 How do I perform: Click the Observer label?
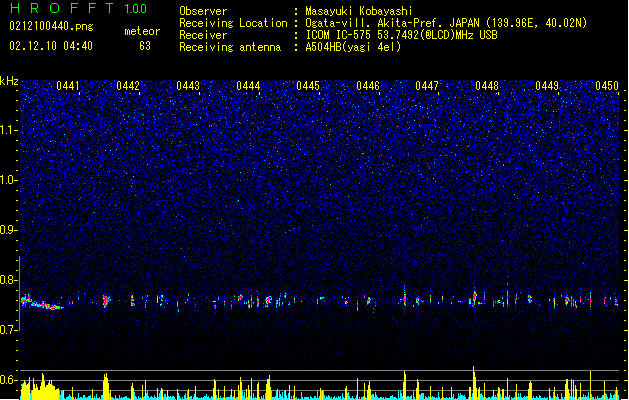click(203, 11)
